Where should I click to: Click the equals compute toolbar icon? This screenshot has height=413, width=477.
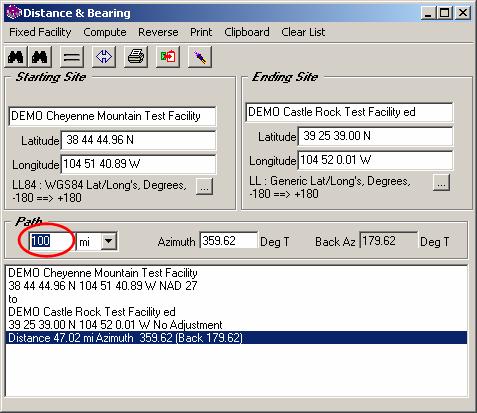click(x=72, y=57)
